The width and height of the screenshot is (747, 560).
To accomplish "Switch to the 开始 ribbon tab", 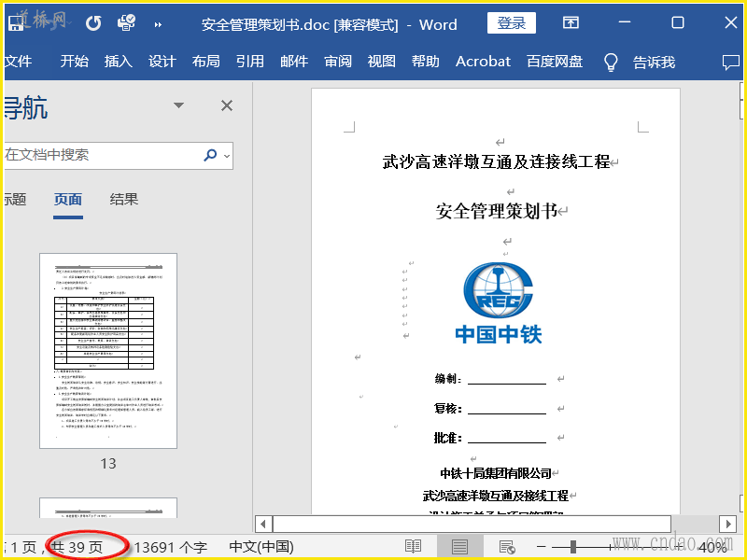I will pos(75,62).
